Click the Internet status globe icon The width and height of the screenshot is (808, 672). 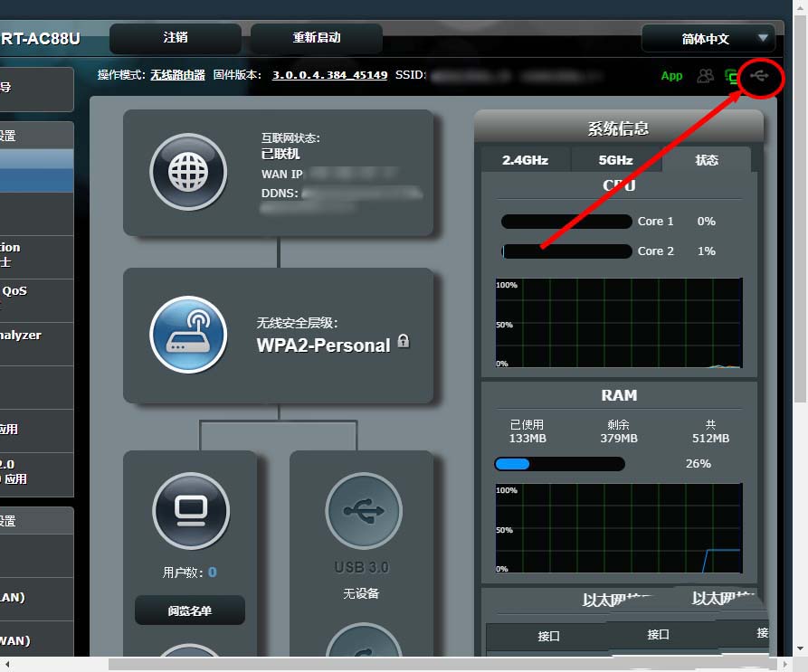click(x=188, y=172)
